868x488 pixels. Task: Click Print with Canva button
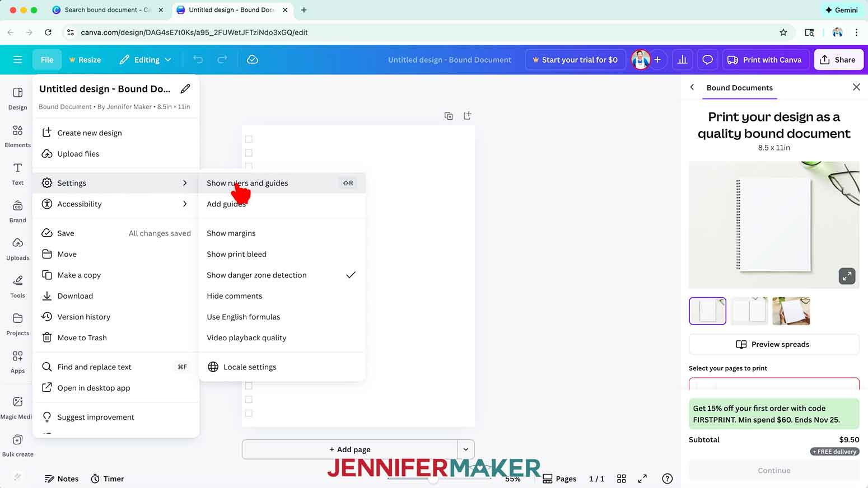tap(764, 59)
